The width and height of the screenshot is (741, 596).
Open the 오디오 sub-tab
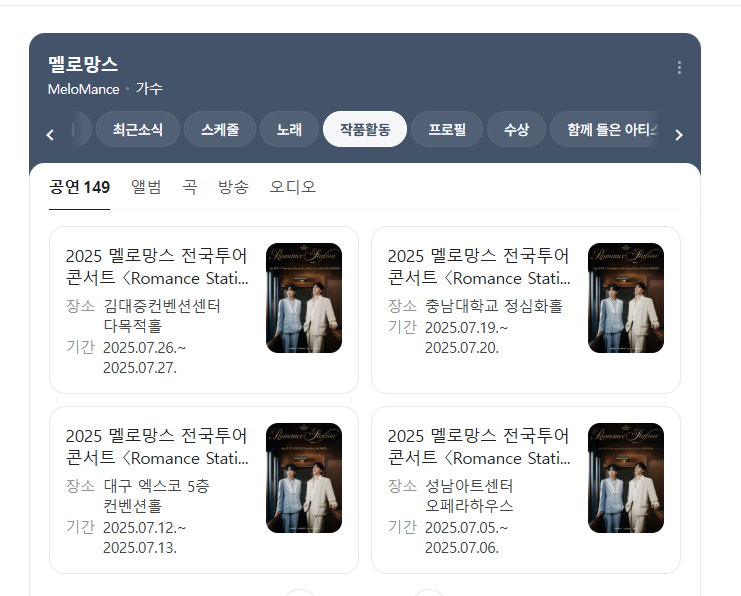293,187
